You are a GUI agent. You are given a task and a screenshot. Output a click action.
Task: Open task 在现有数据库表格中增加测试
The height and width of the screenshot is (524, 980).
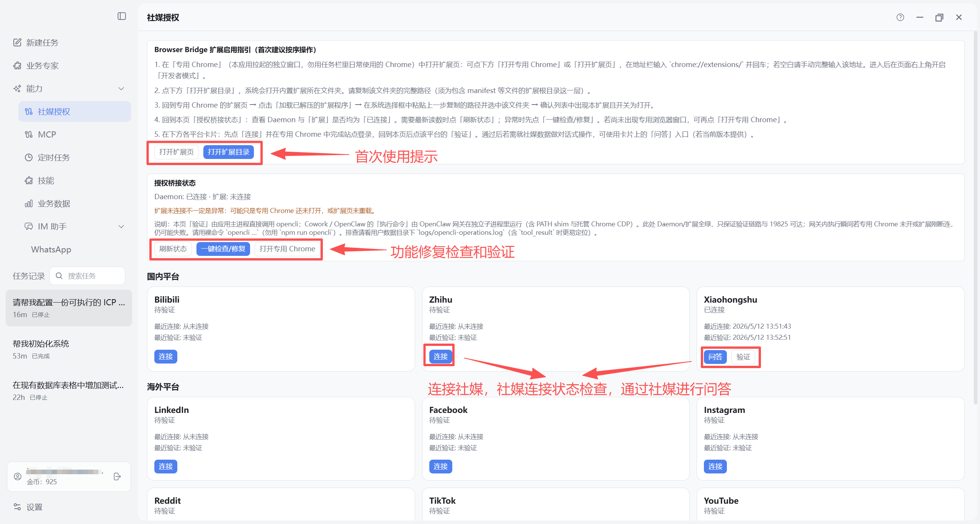(x=69, y=391)
